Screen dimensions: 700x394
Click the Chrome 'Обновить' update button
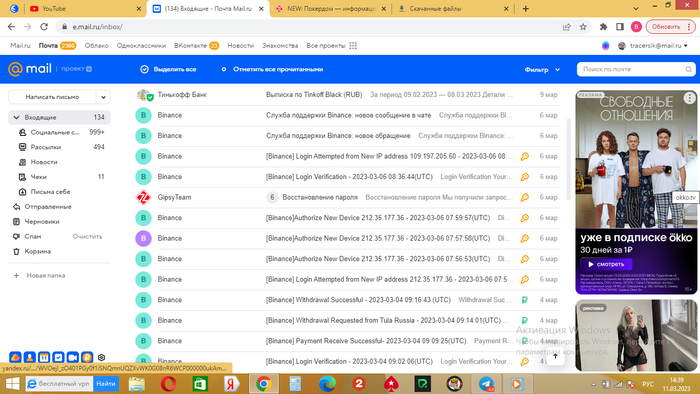click(671, 27)
